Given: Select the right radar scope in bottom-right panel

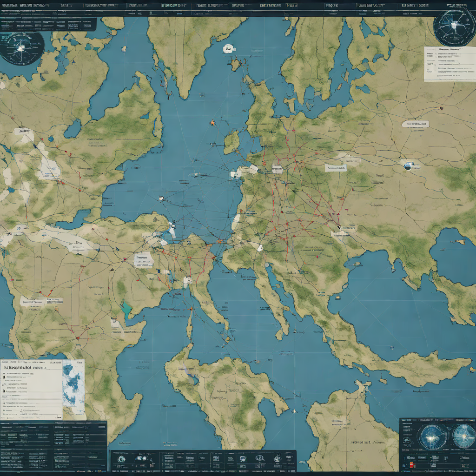Looking at the screenshot, I should pyautogui.click(x=463, y=436).
